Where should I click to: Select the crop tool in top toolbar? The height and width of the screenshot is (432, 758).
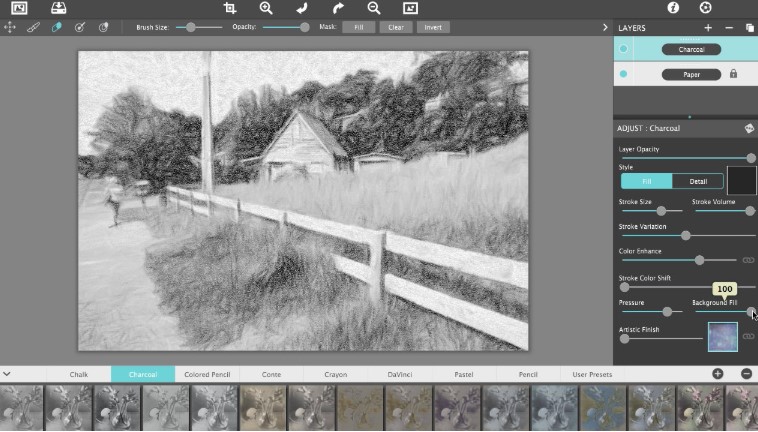[x=229, y=8]
